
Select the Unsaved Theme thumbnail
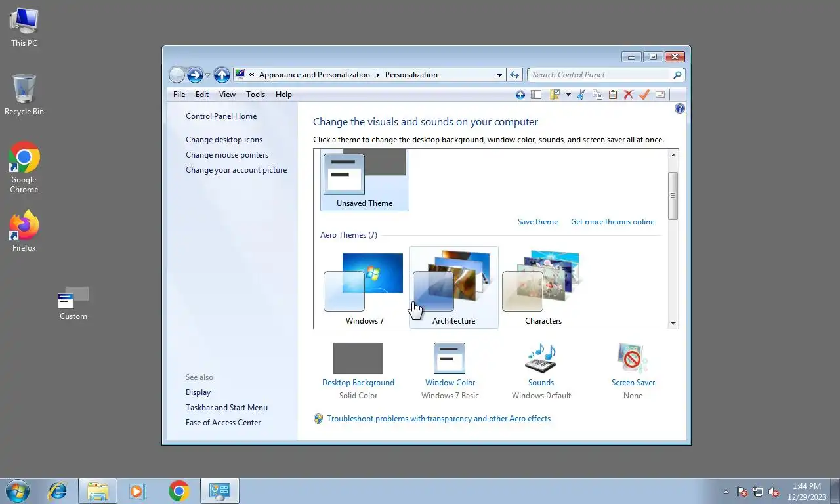click(x=365, y=178)
